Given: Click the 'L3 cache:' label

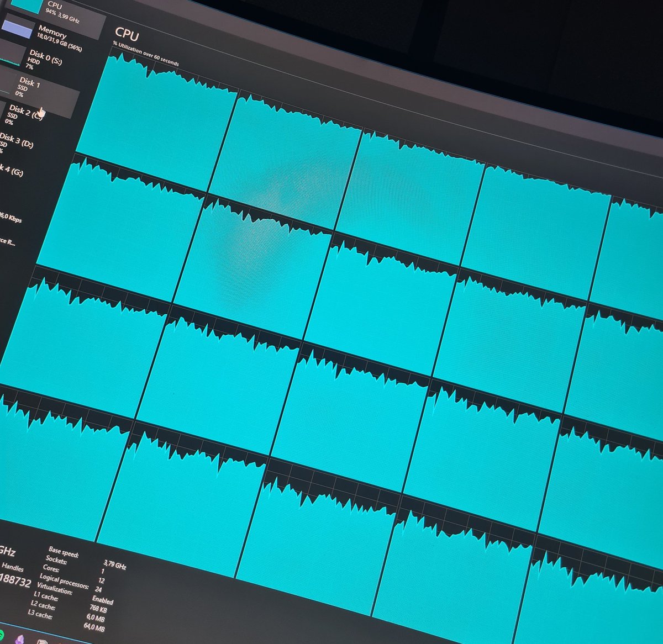Looking at the screenshot, I should [40, 615].
